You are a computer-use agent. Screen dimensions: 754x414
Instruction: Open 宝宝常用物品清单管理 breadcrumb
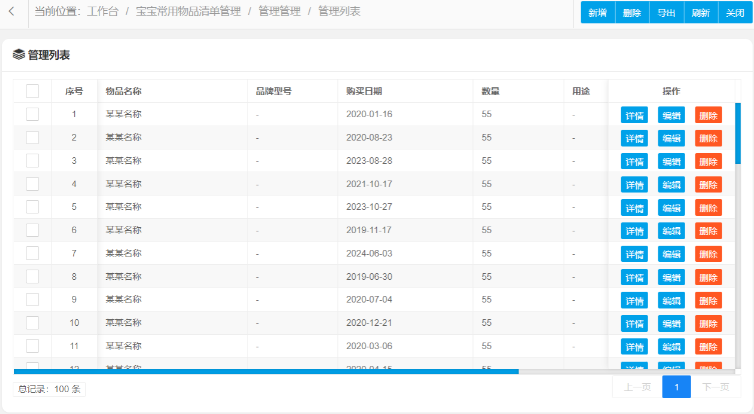point(188,12)
